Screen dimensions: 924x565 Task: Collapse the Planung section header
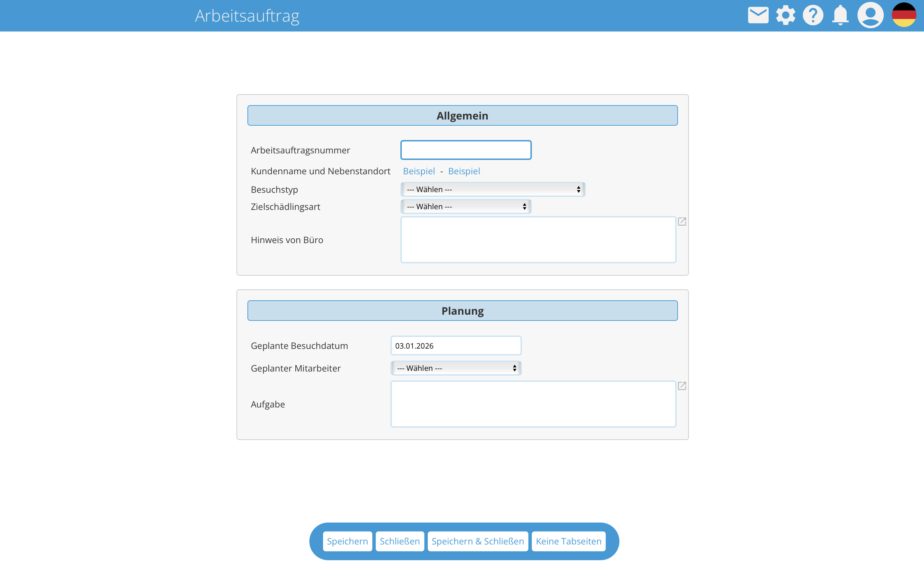click(x=462, y=311)
